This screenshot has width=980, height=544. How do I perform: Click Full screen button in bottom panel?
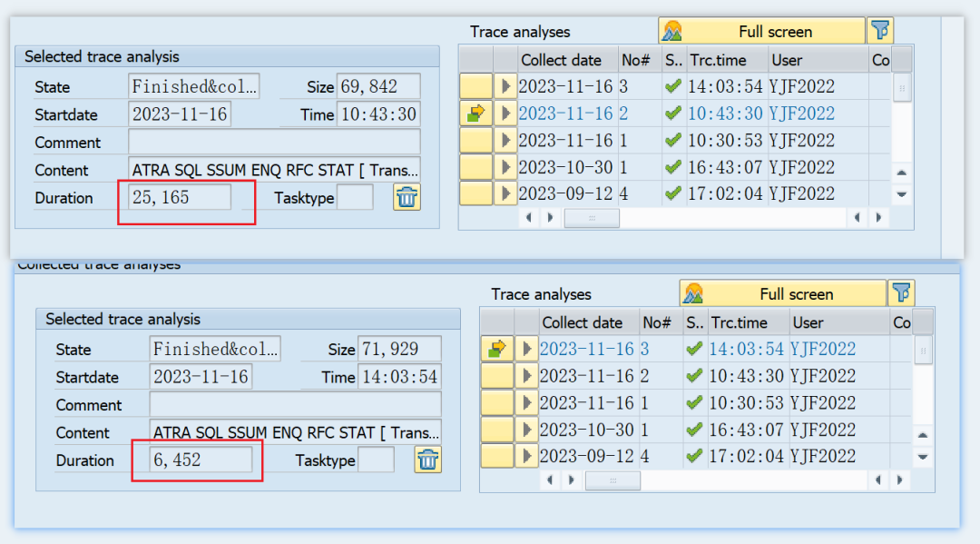point(782,293)
